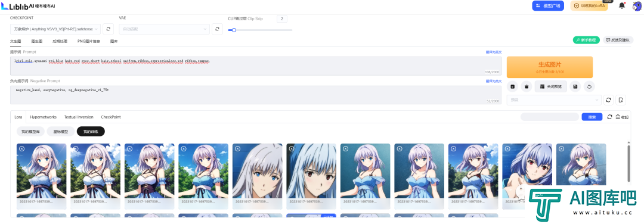Open the PNG图片信息 tab
The width and height of the screenshot is (644, 224).
point(89,42)
